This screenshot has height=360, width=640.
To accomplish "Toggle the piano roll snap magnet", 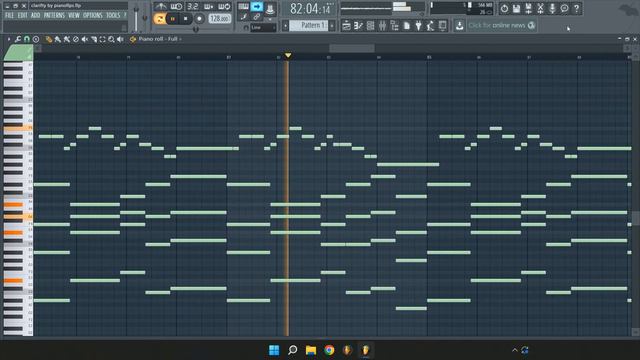I will (x=27, y=39).
